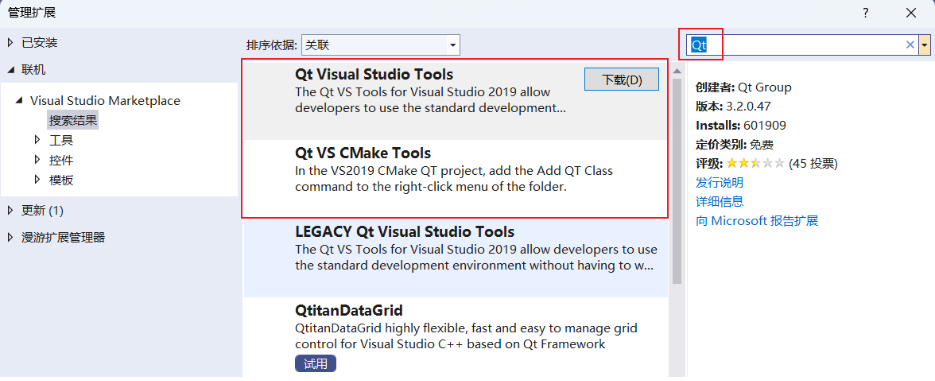
Task: Select 漫游扩展管理器 label
Action: click(x=63, y=237)
